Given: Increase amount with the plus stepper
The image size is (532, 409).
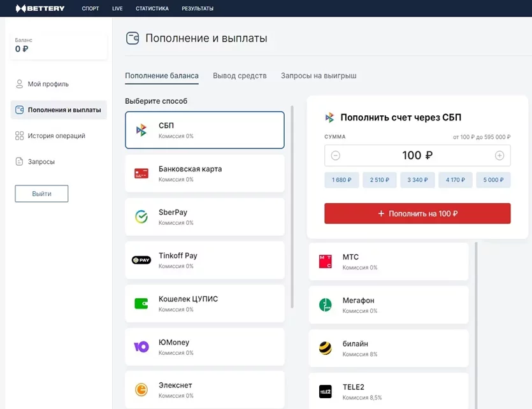Looking at the screenshot, I should (x=500, y=155).
